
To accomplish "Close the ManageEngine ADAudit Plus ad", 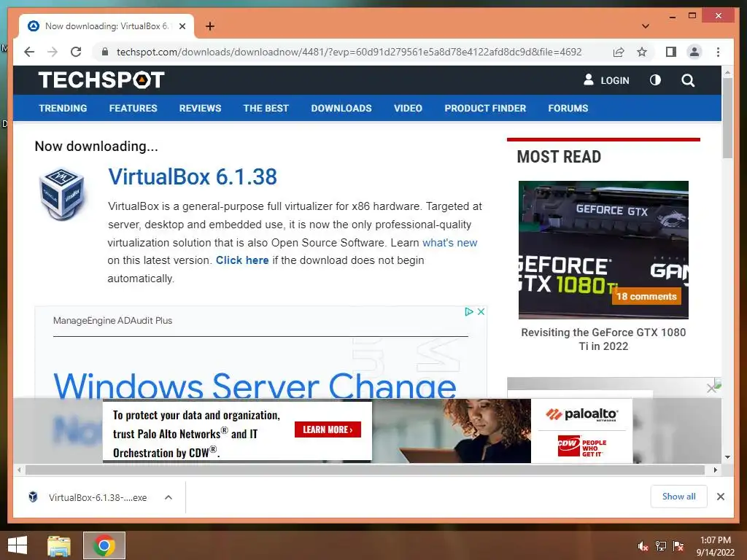I will pyautogui.click(x=481, y=311).
